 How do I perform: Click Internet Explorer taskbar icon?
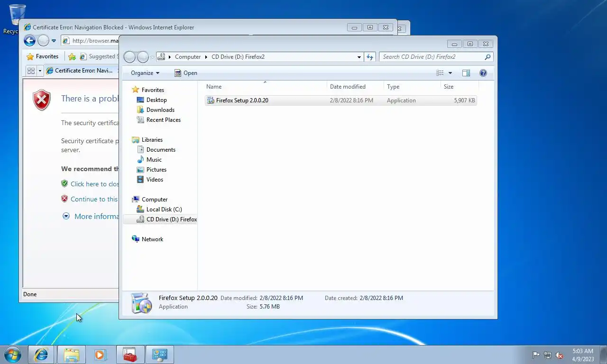[x=41, y=355]
